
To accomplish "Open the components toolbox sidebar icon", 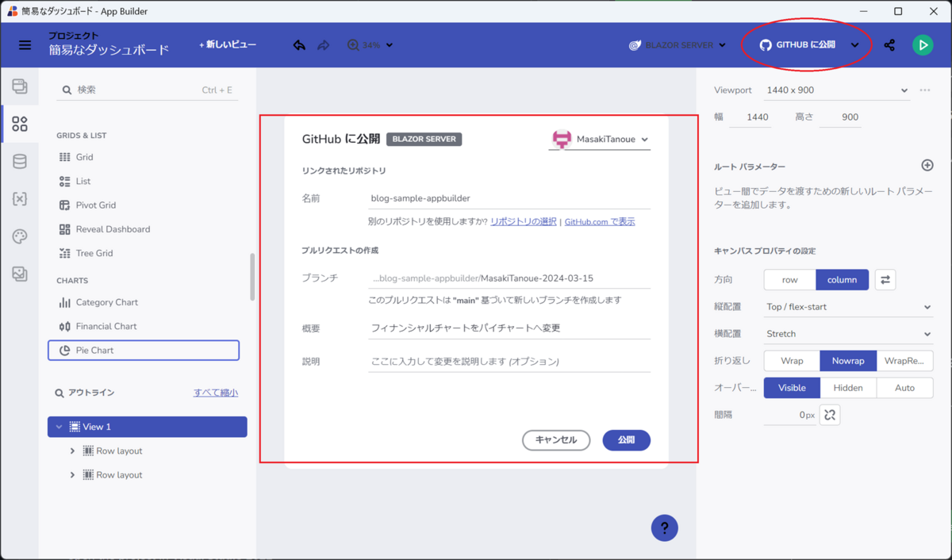I will [x=20, y=124].
